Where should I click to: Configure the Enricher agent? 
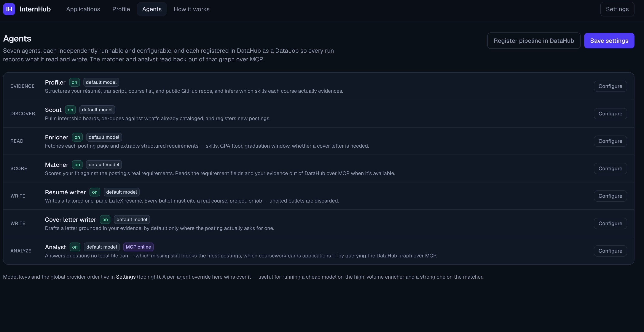pos(610,141)
